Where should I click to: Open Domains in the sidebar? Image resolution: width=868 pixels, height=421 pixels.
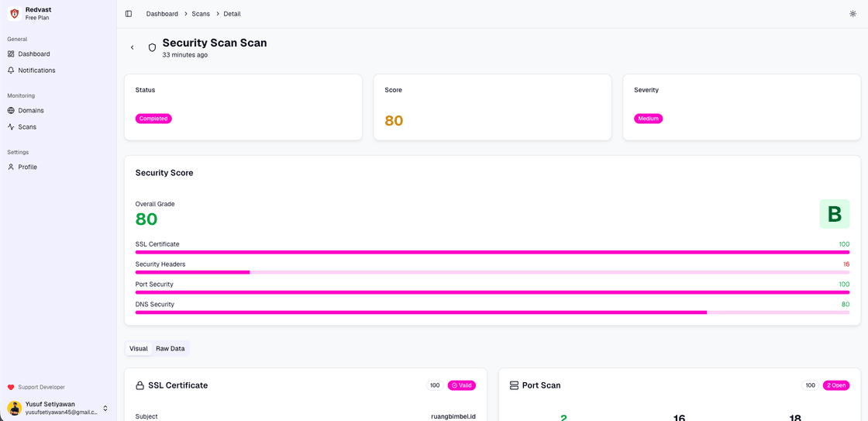tap(31, 111)
